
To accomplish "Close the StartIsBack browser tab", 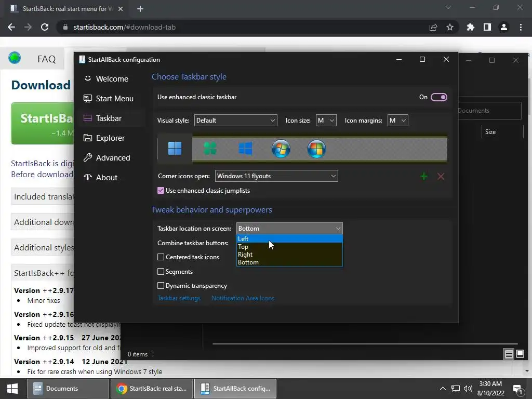I will [x=121, y=9].
